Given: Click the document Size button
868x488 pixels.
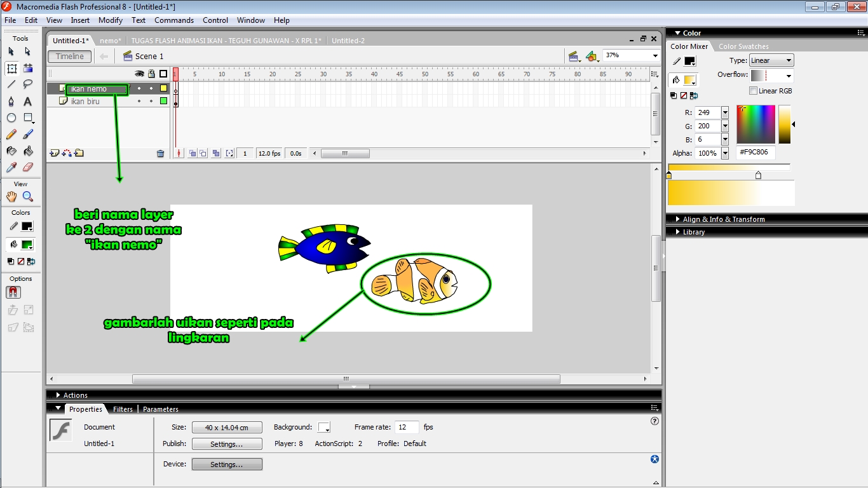Looking at the screenshot, I should [x=227, y=428].
